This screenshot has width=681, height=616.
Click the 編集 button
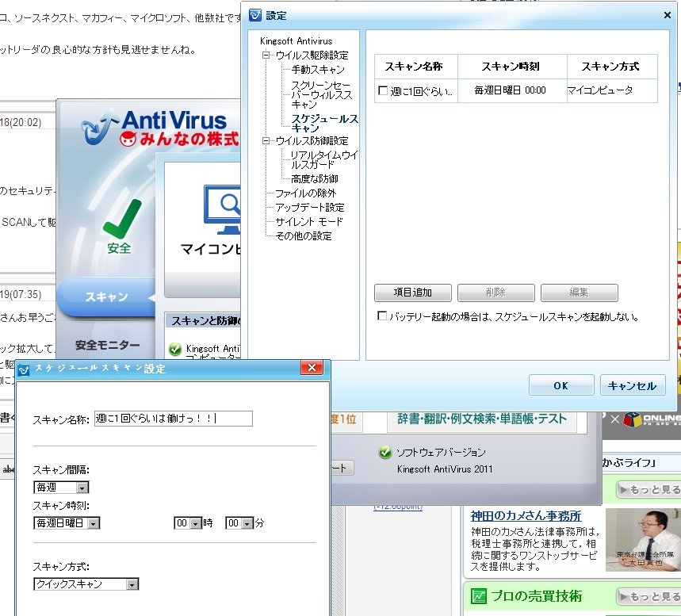pyautogui.click(x=579, y=293)
